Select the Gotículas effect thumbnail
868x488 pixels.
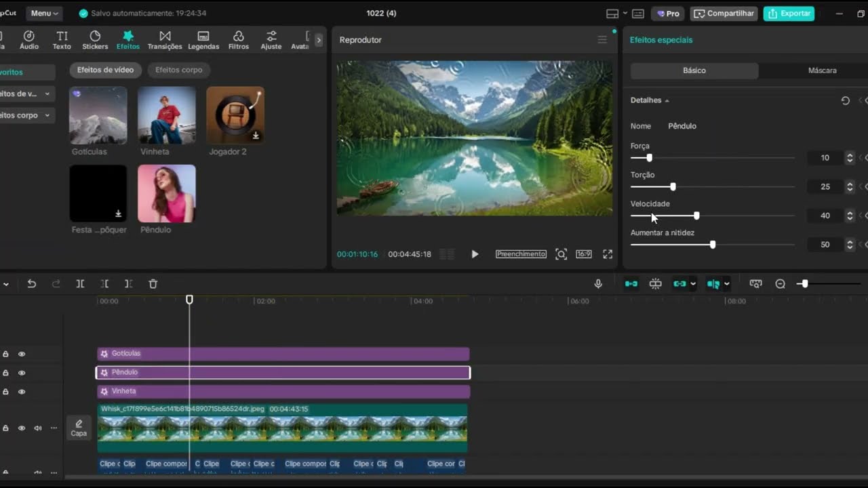coord(98,115)
